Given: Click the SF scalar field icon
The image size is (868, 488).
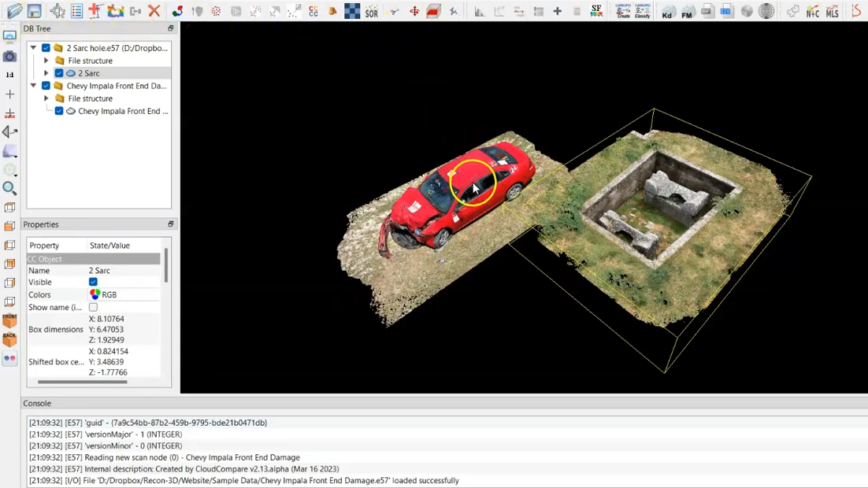Looking at the screenshot, I should coord(596,11).
